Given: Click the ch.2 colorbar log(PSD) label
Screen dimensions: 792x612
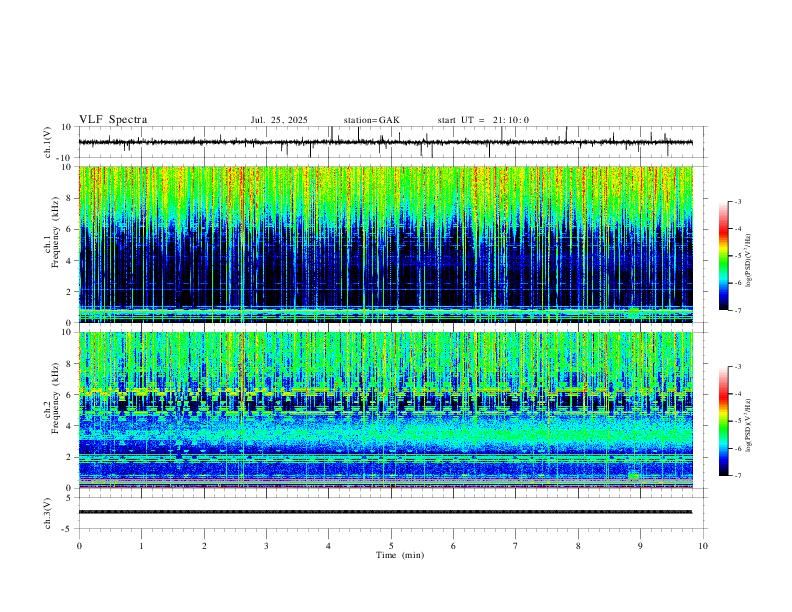Looking at the screenshot, I should pyautogui.click(x=749, y=425).
